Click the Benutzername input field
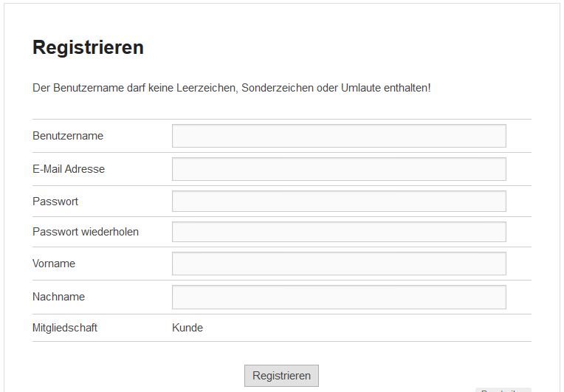This screenshot has height=392, width=564. coord(339,136)
